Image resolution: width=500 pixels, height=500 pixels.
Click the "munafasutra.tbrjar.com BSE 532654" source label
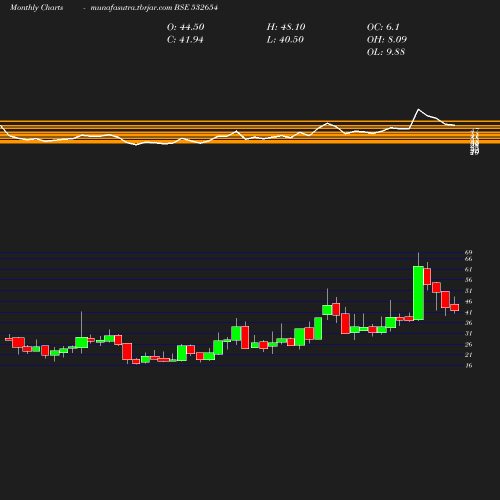(154, 8)
